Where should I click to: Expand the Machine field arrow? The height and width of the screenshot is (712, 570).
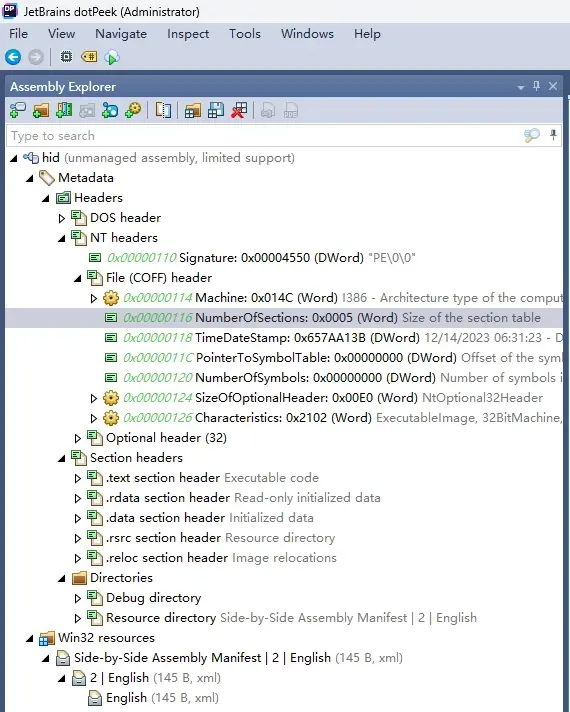94,298
